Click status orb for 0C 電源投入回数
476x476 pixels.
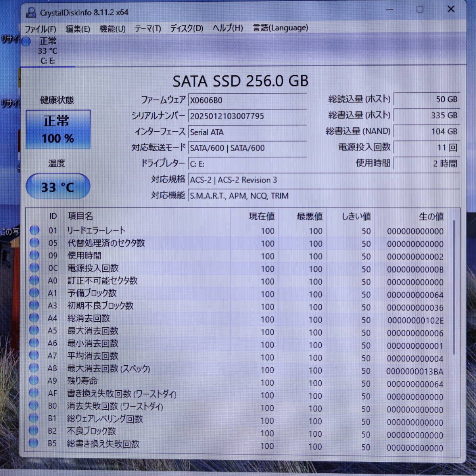pyautogui.click(x=35, y=268)
